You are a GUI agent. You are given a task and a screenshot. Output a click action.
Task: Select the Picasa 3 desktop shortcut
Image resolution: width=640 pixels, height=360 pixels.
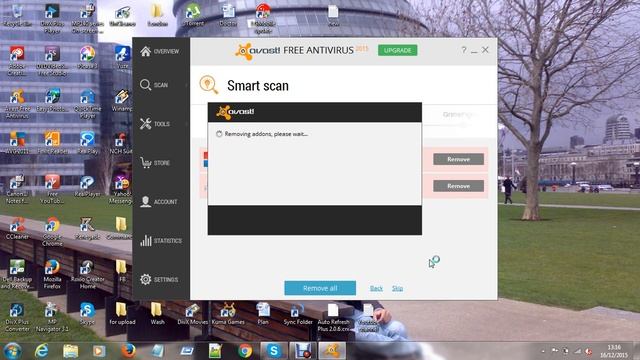pos(87,57)
